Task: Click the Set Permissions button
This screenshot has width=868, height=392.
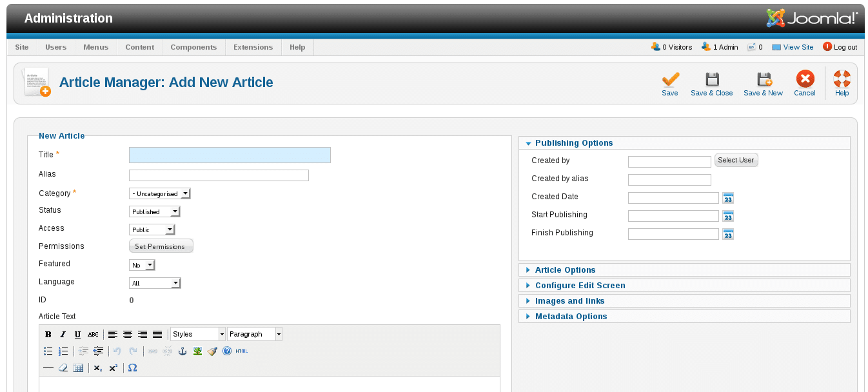Action: (x=161, y=246)
